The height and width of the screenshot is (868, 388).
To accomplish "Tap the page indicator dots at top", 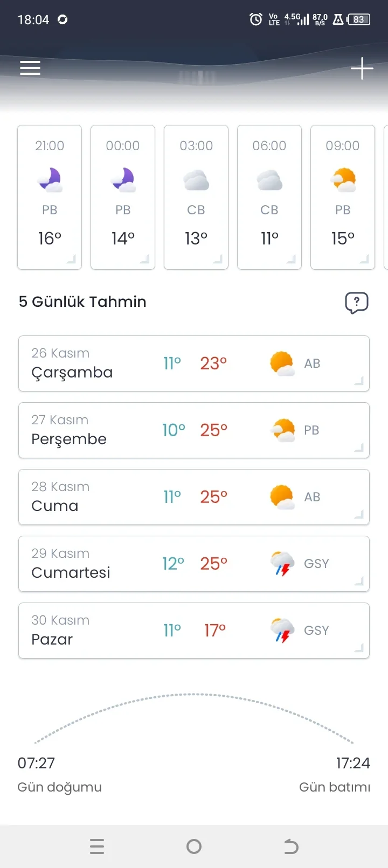I will 197,78.
